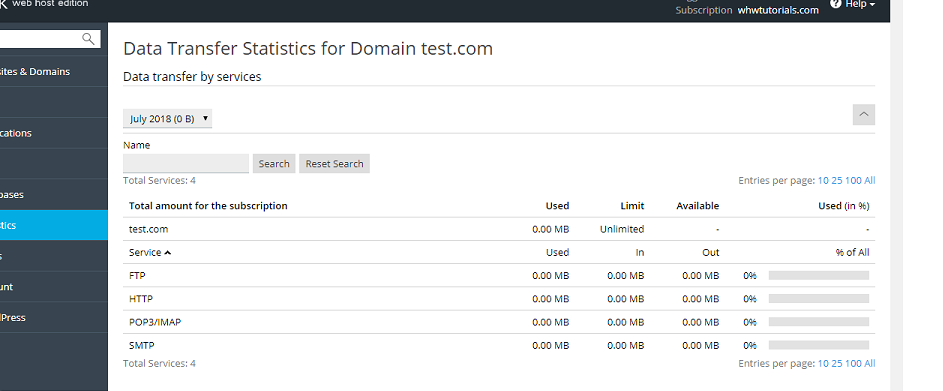The width and height of the screenshot is (943, 391).
Task: Click the FTP usage progress bar
Action: (x=819, y=276)
